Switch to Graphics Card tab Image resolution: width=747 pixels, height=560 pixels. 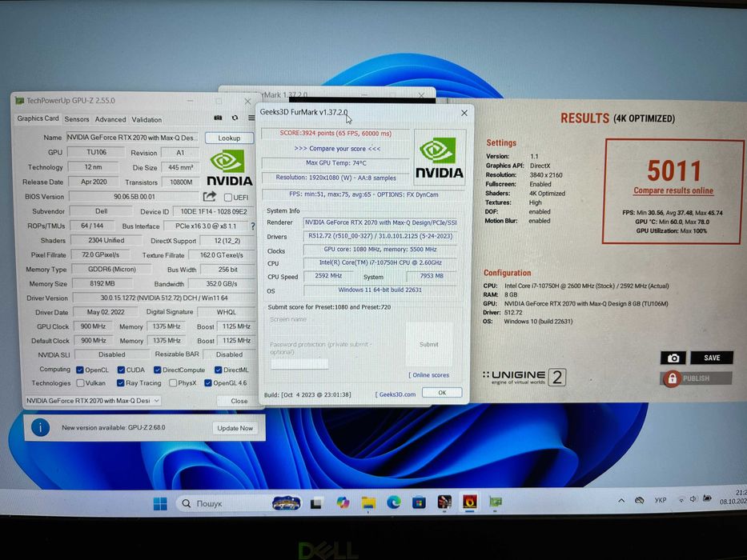tap(38, 118)
